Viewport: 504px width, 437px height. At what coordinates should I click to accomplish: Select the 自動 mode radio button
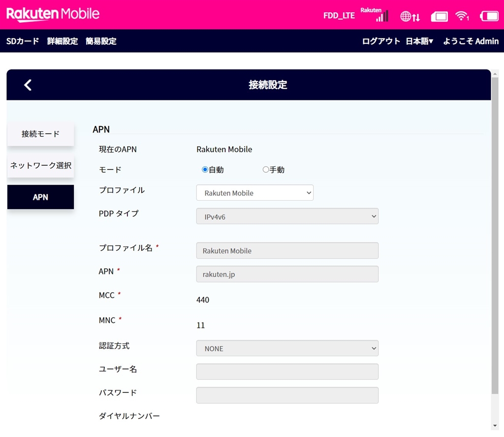(205, 169)
